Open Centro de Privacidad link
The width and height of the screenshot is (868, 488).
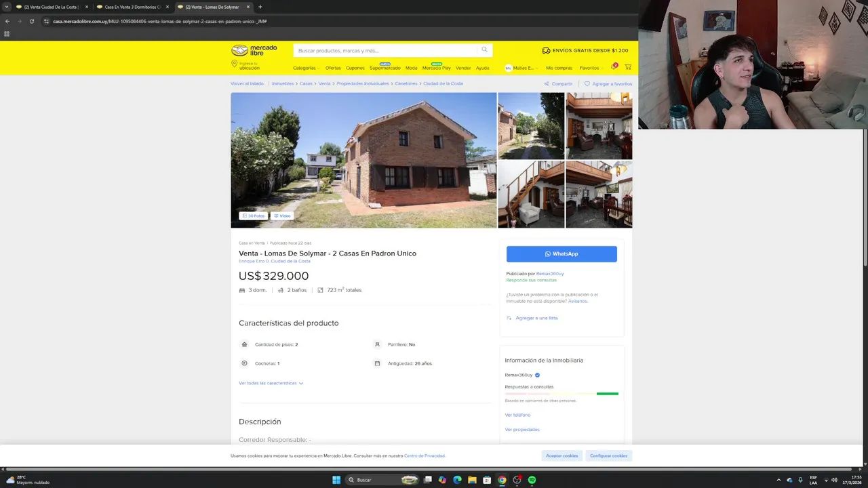425,455
